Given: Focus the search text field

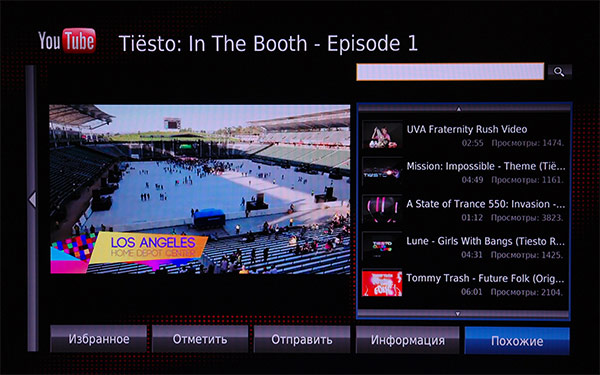Looking at the screenshot, I should pos(450,72).
